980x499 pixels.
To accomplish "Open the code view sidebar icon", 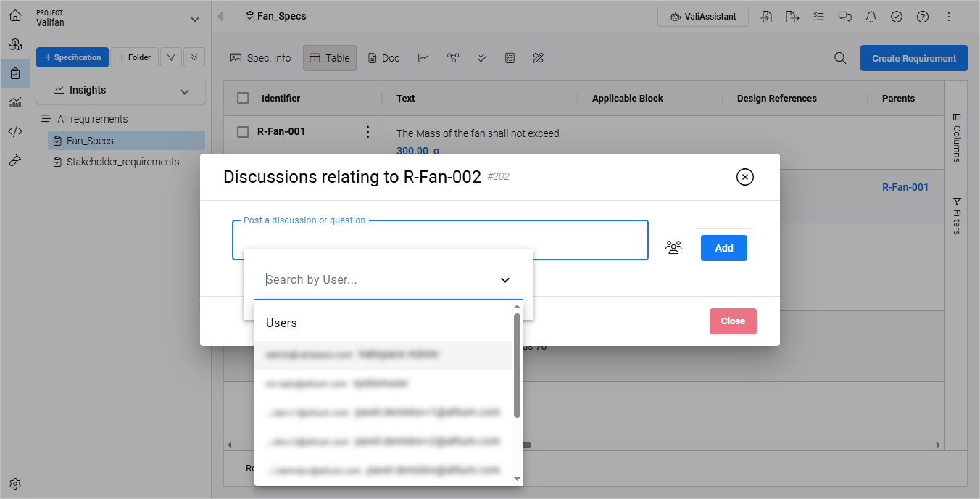I will (15, 131).
